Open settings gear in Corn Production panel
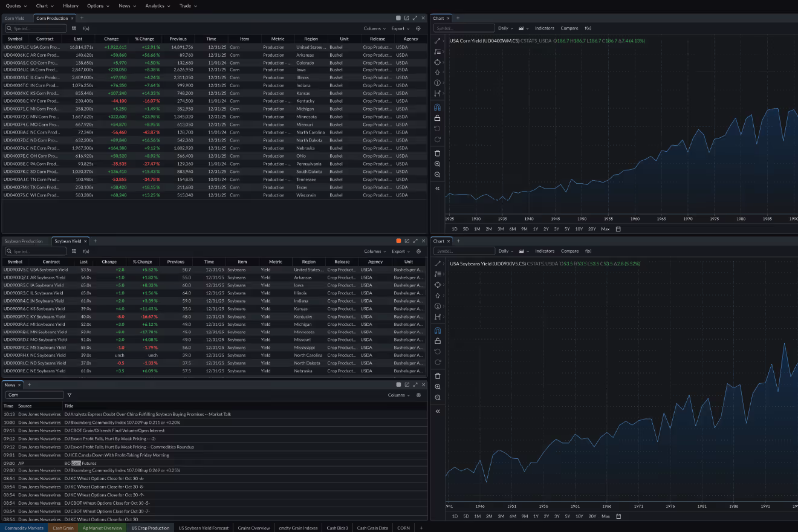Image resolution: width=798 pixels, height=532 pixels. coord(418,28)
